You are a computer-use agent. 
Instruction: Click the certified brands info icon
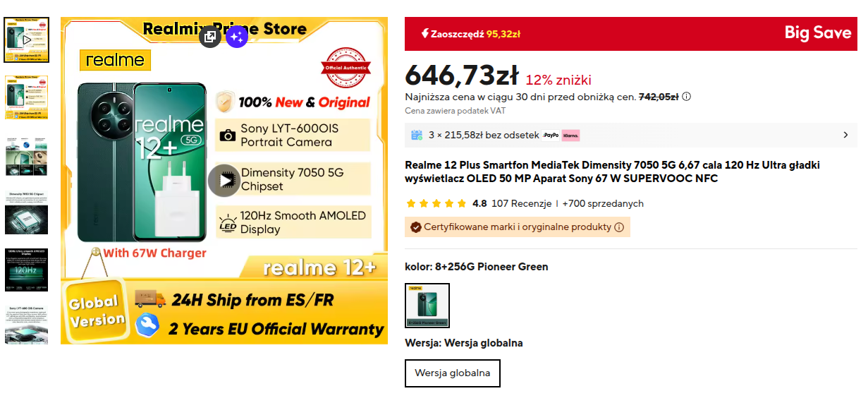619,227
